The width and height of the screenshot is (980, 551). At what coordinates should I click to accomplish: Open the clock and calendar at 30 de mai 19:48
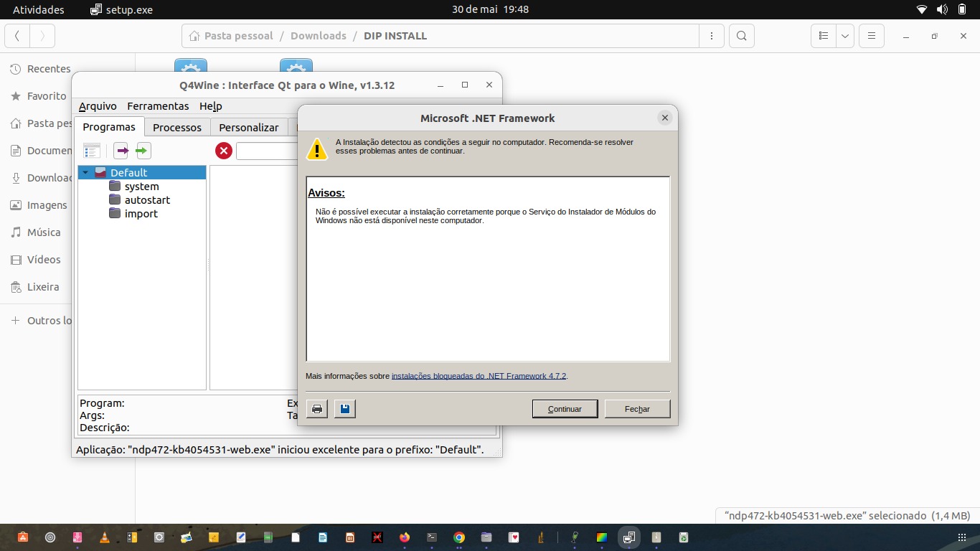(491, 10)
